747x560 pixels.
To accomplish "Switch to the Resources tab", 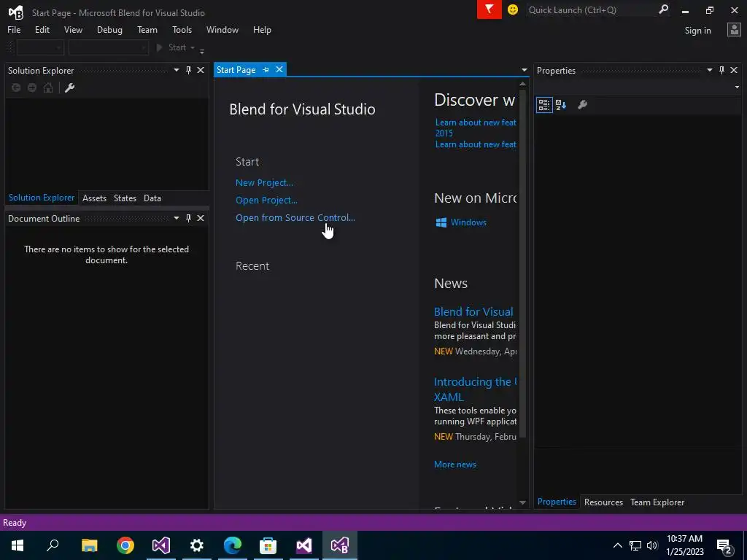I will click(603, 502).
